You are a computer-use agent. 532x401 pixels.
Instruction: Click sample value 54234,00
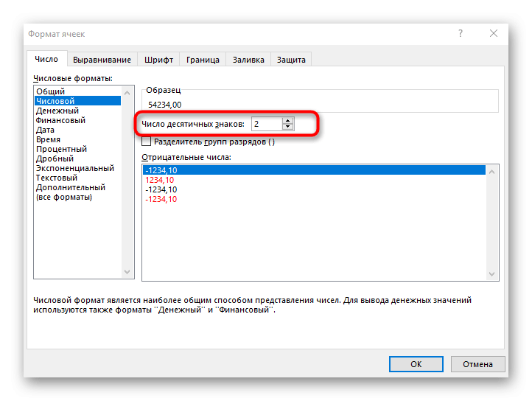[x=165, y=105]
